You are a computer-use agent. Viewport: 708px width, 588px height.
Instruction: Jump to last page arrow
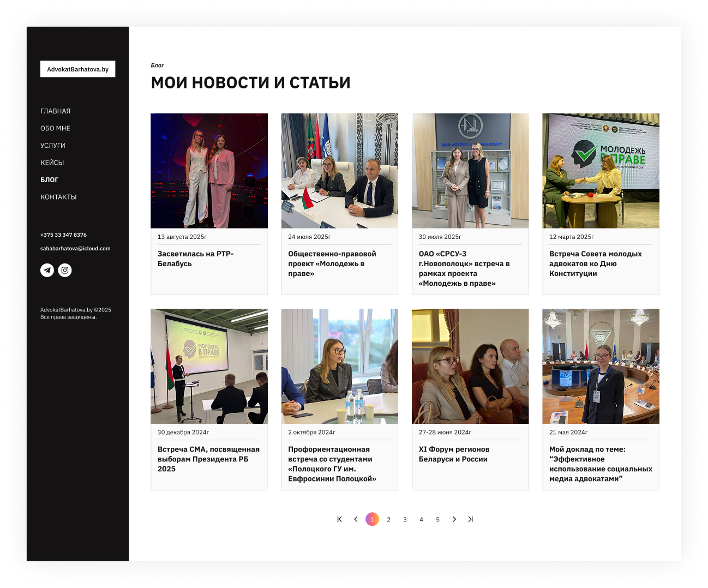[470, 519]
